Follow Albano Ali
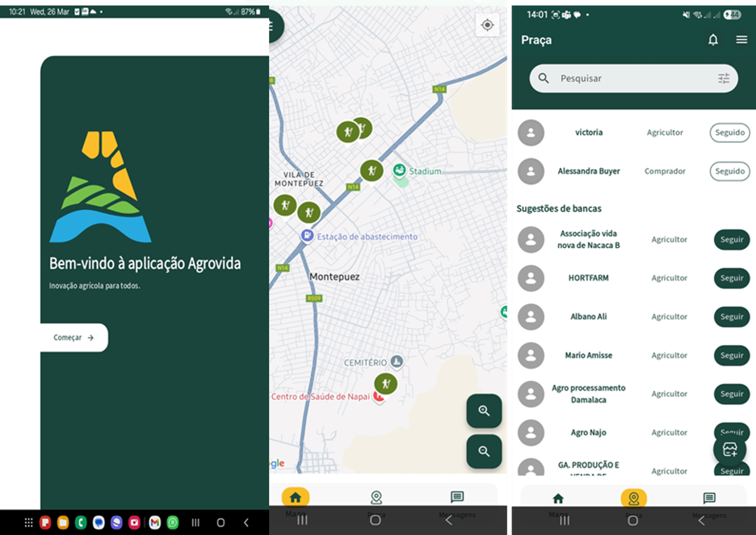The height and width of the screenshot is (535, 756). point(731,317)
